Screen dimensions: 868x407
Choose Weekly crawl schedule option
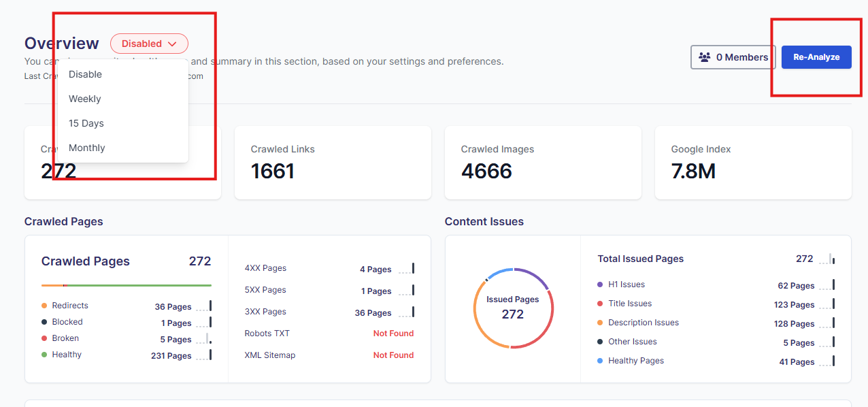[85, 99]
